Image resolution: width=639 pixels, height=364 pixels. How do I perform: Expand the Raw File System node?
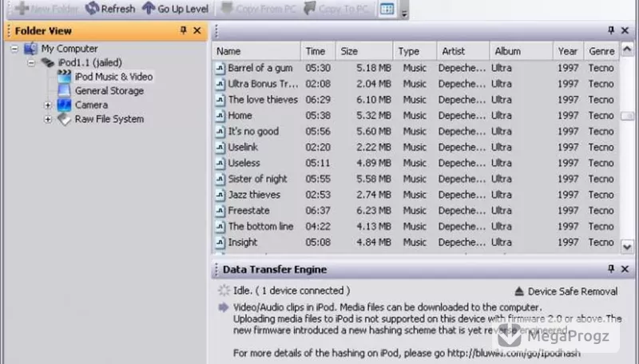click(48, 119)
